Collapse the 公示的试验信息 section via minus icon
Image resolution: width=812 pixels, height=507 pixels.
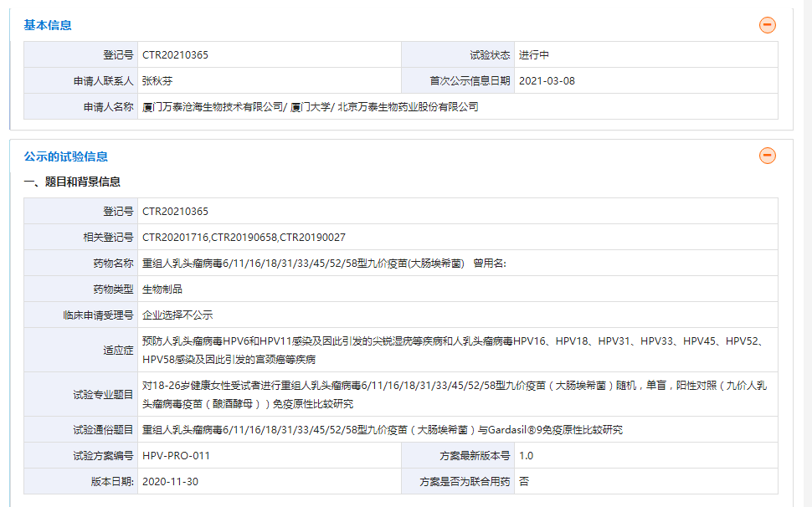(767, 156)
